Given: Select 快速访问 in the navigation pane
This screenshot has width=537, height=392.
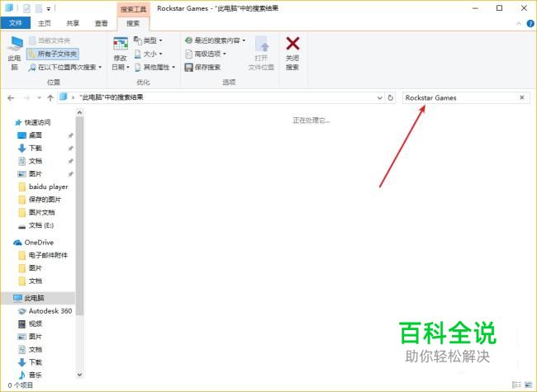Looking at the screenshot, I should [33, 122].
